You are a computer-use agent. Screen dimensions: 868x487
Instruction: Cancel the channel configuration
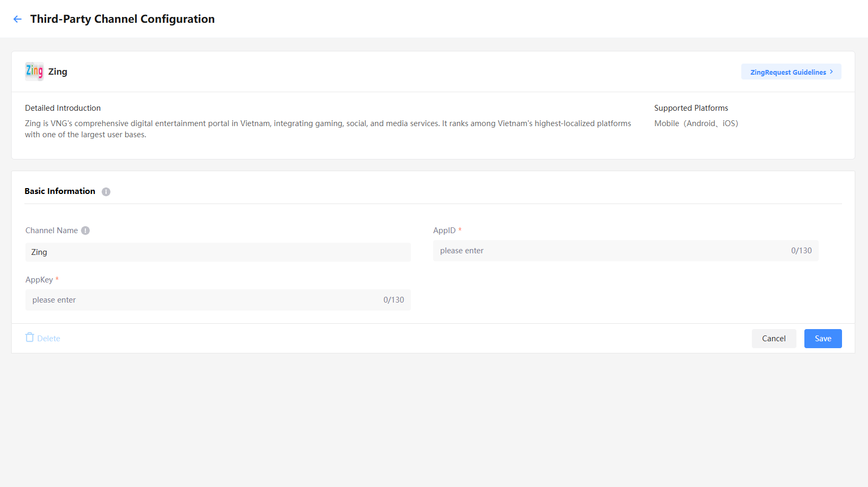click(774, 339)
